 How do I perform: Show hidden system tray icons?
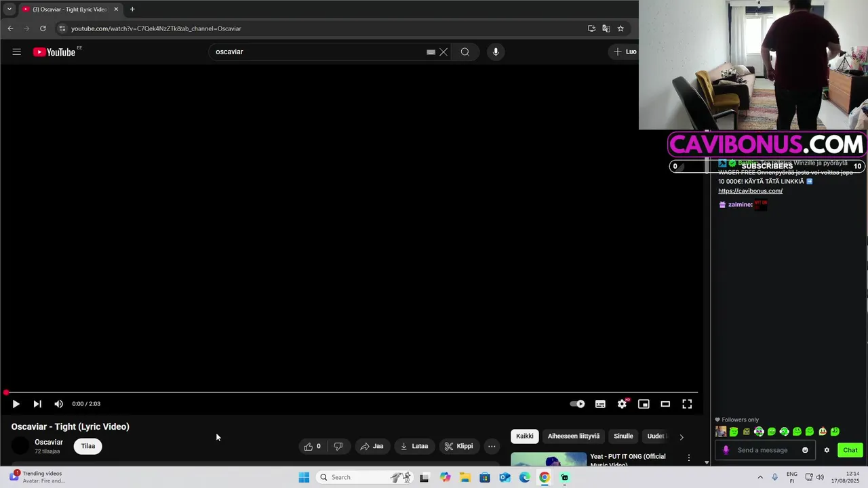pyautogui.click(x=760, y=477)
